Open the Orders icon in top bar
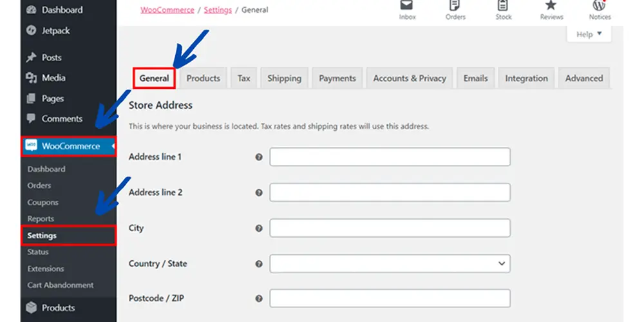This screenshot has height=322, width=644. tap(455, 5)
